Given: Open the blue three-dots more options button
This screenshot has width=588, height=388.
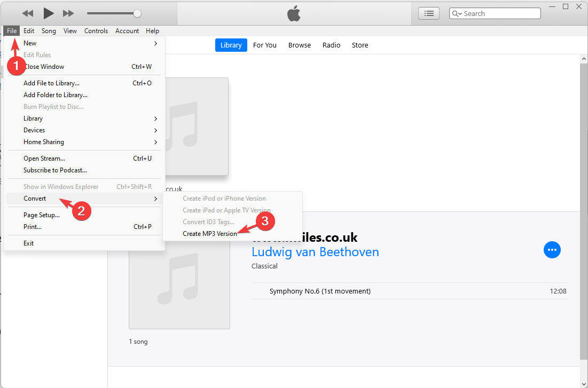Looking at the screenshot, I should (552, 250).
